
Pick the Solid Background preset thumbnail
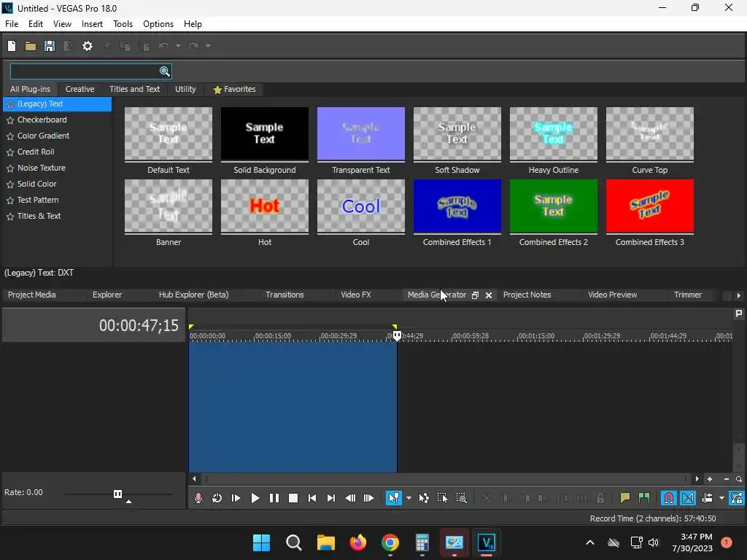pos(264,133)
